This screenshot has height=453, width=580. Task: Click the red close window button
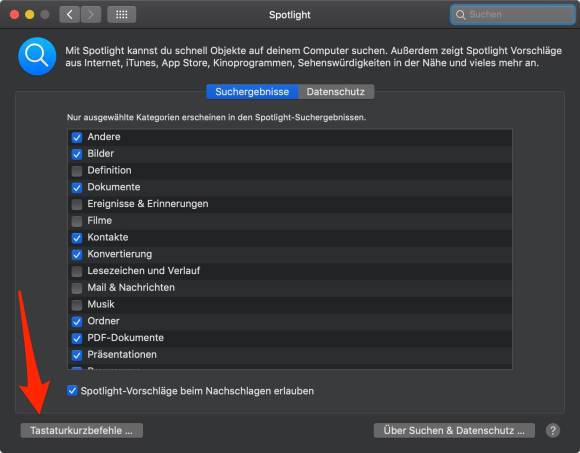click(x=14, y=15)
